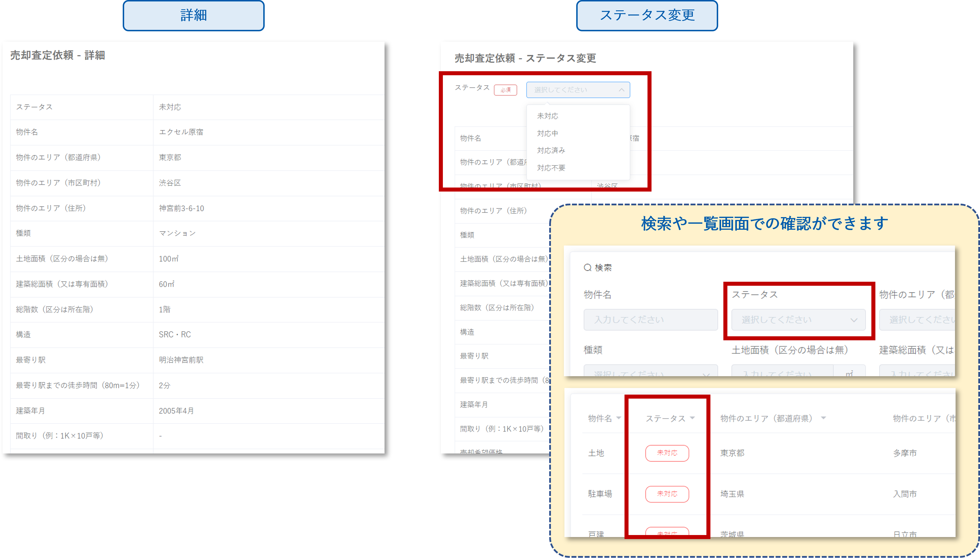
Task: Sort by 物件のエリア(都道府県) column arrow
Action: pos(823,418)
